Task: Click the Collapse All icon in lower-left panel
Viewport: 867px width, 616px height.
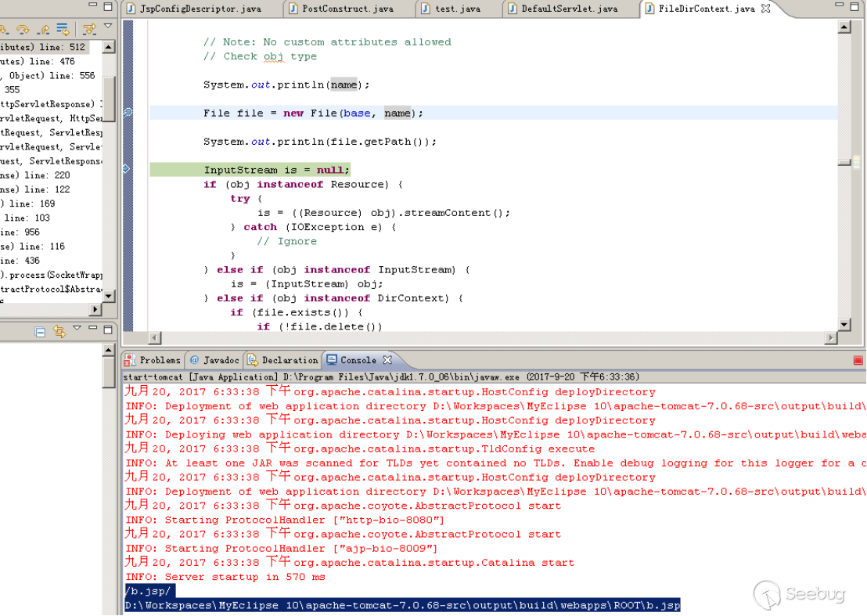Action: (x=40, y=332)
